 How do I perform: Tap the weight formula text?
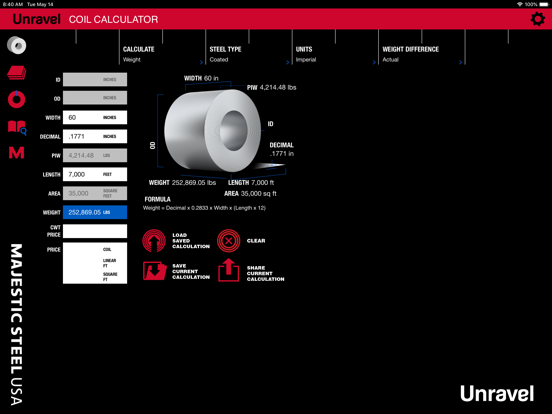204,208
